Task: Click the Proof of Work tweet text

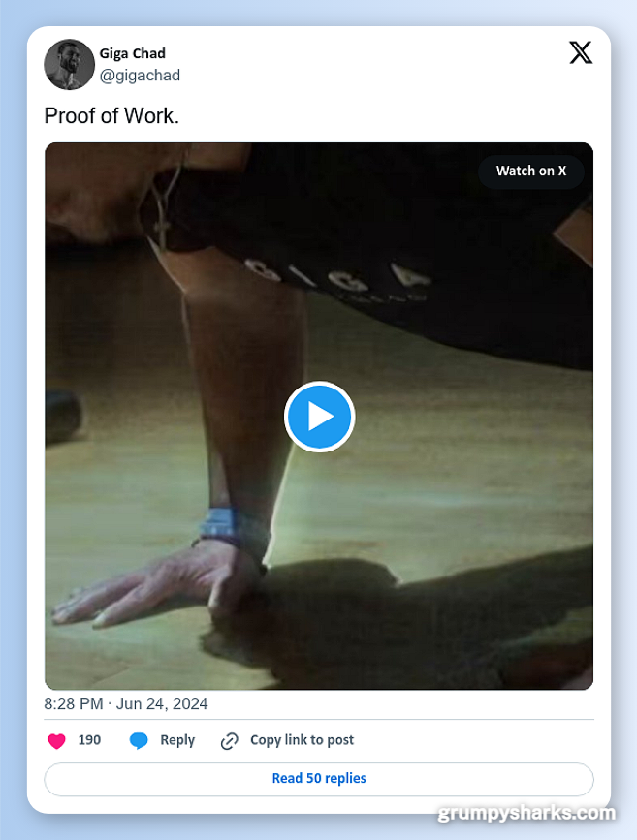Action: pyautogui.click(x=111, y=115)
